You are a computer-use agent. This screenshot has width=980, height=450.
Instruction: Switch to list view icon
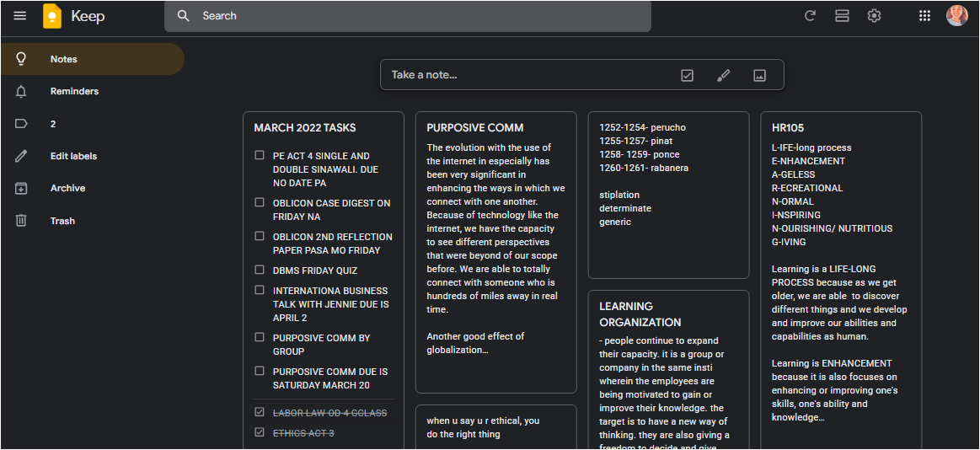842,16
